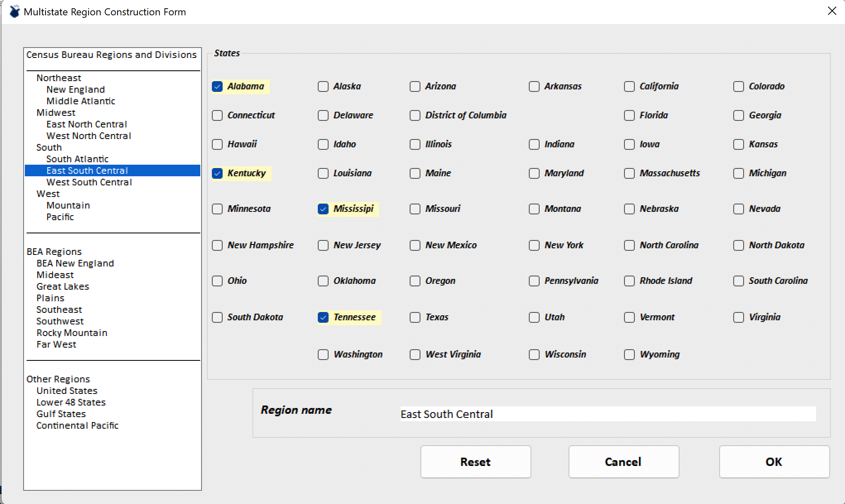Tick the New Hampshire checkbox
The height and width of the screenshot is (504, 845).
point(217,245)
